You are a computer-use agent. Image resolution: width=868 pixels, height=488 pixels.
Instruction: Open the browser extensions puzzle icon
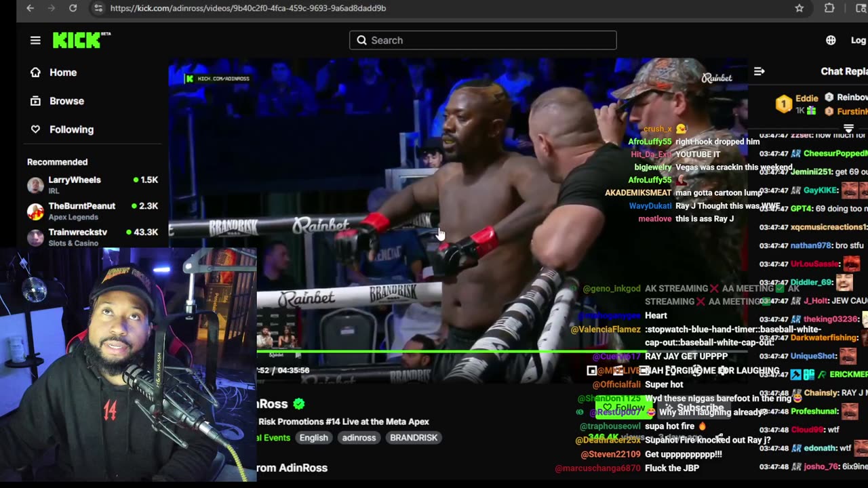829,8
